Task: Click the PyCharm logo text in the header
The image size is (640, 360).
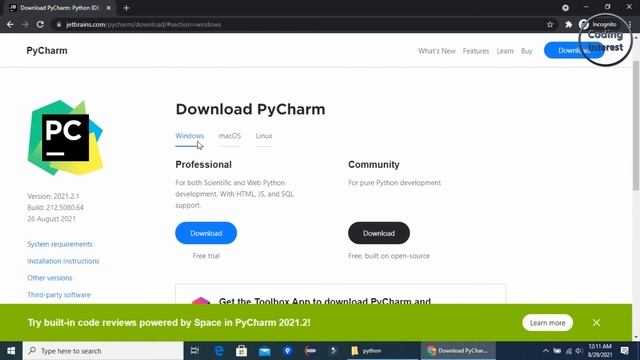Action: click(47, 51)
